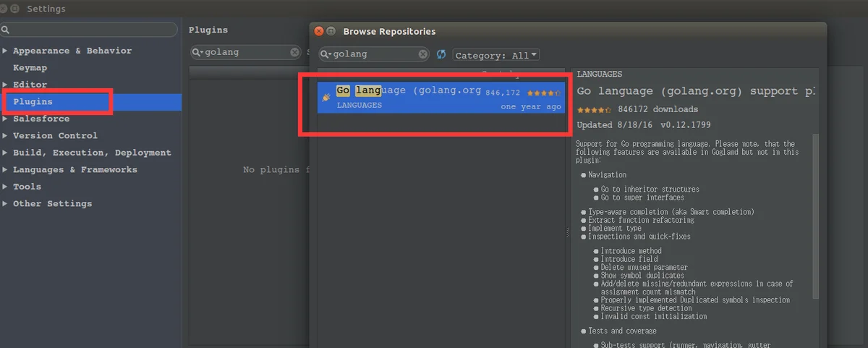Select the Go language (golang.org) plugin row
Screen dimensions: 868x348
pos(441,98)
